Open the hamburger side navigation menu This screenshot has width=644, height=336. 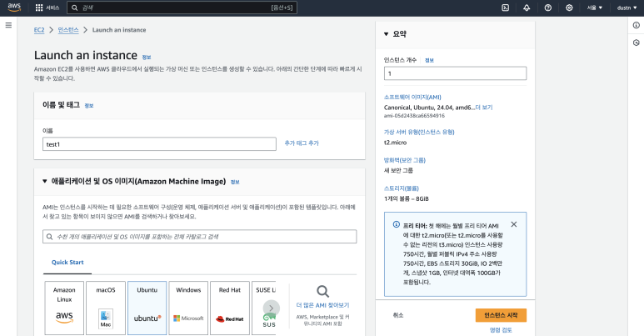(x=8, y=25)
